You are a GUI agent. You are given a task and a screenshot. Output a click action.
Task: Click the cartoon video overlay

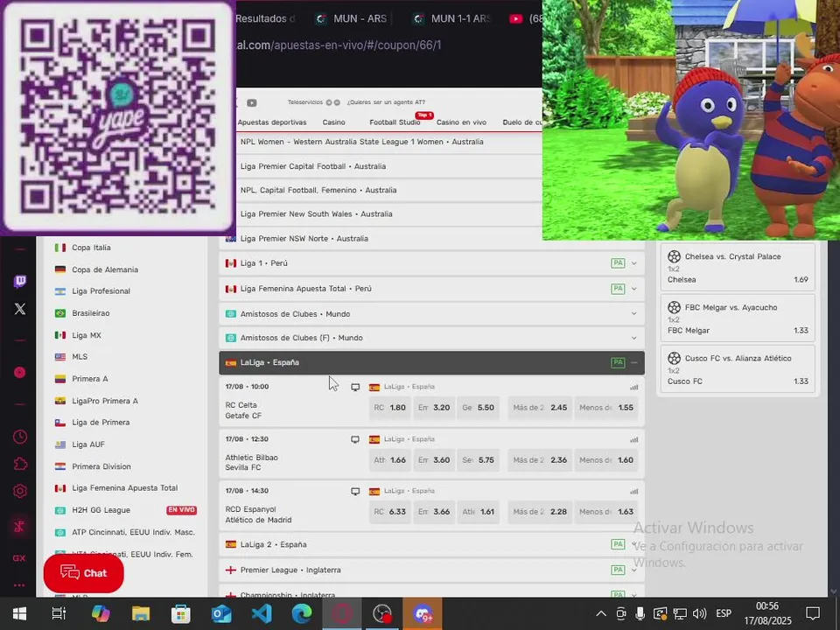pyautogui.click(x=691, y=120)
